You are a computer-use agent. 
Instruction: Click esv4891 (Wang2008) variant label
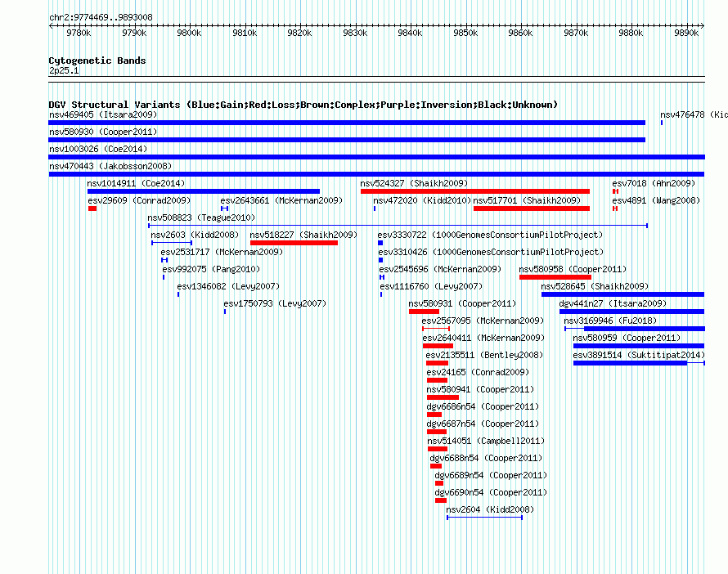click(x=656, y=200)
